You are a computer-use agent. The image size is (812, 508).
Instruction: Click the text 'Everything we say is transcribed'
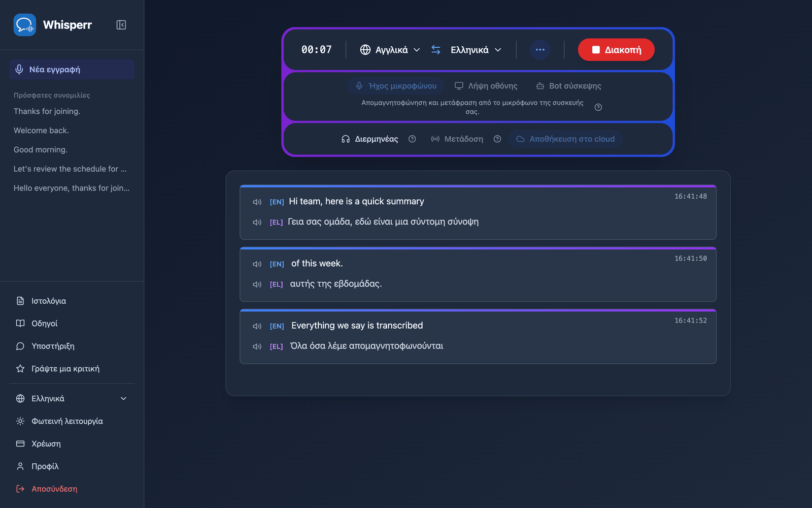357,326
